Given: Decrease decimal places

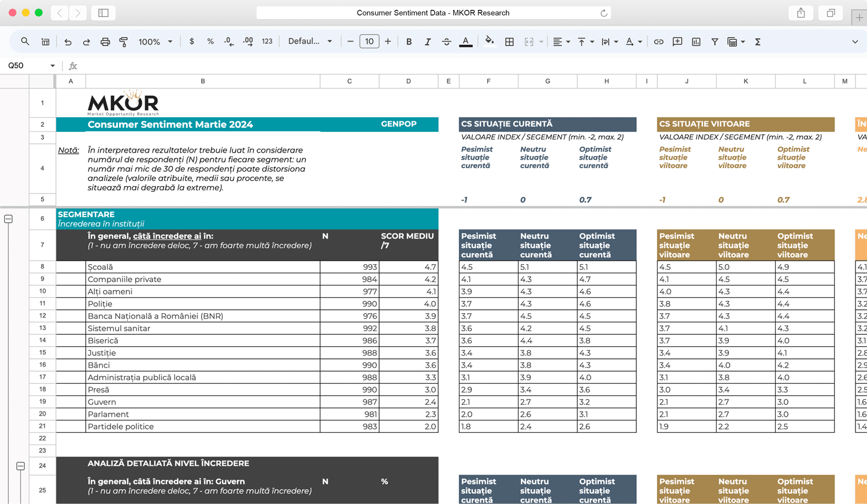Looking at the screenshot, I should tap(229, 42).
